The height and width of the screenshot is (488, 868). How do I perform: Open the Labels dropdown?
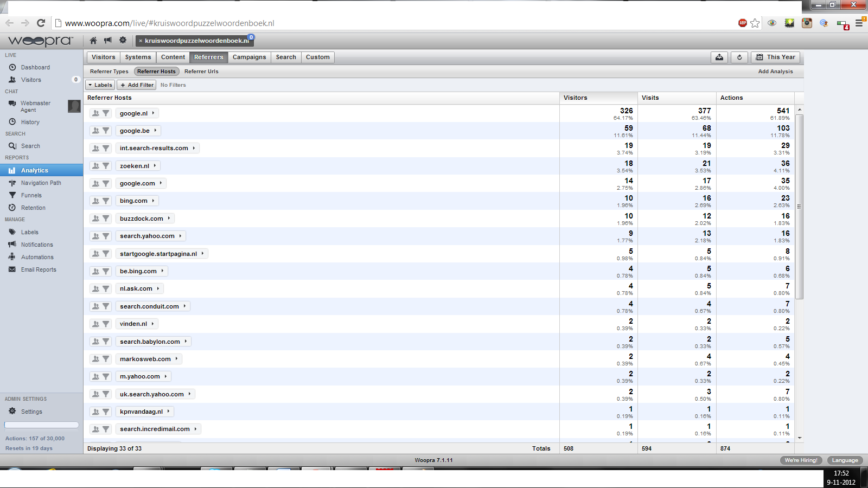100,85
